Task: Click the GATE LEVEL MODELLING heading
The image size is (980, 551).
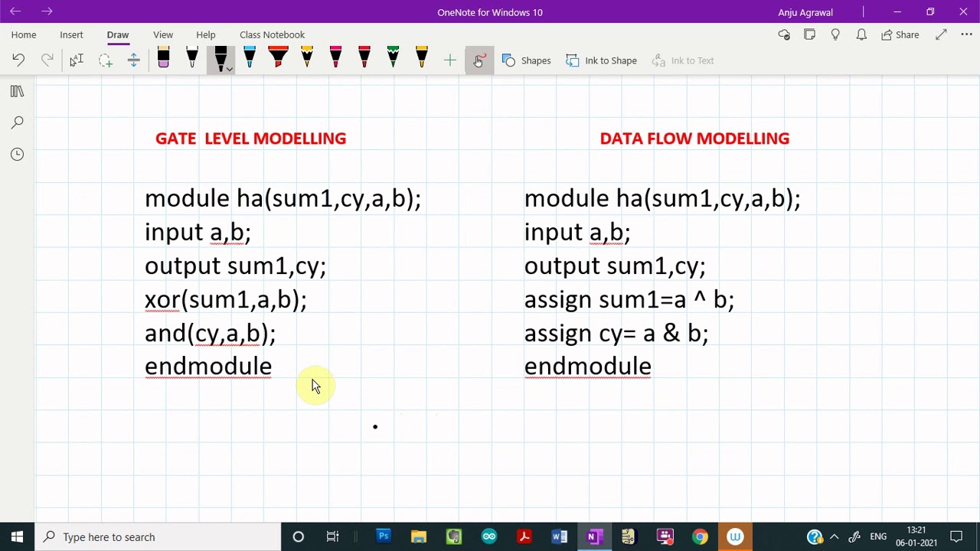Action: (250, 139)
